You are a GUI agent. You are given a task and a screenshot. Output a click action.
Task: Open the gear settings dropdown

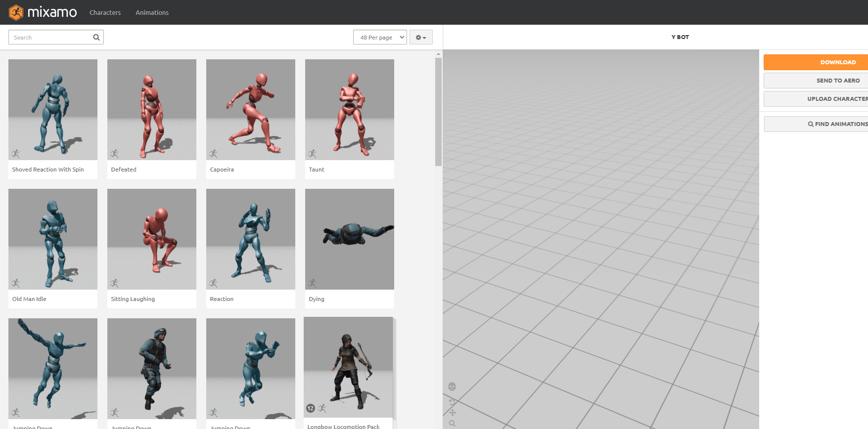pos(421,37)
